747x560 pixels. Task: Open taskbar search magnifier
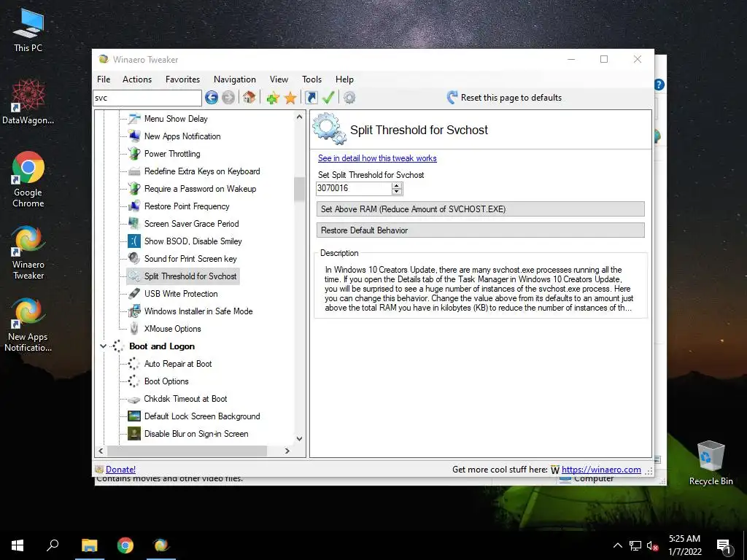53,545
